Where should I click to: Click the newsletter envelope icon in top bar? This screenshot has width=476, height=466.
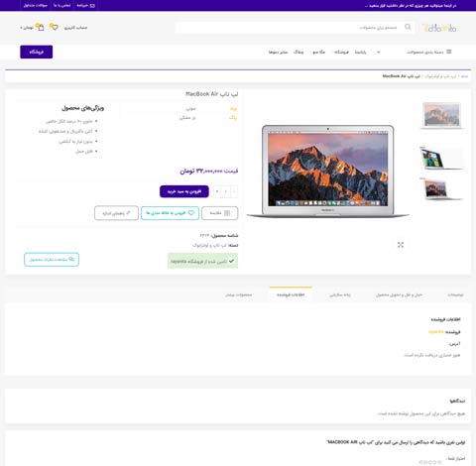[x=92, y=6]
